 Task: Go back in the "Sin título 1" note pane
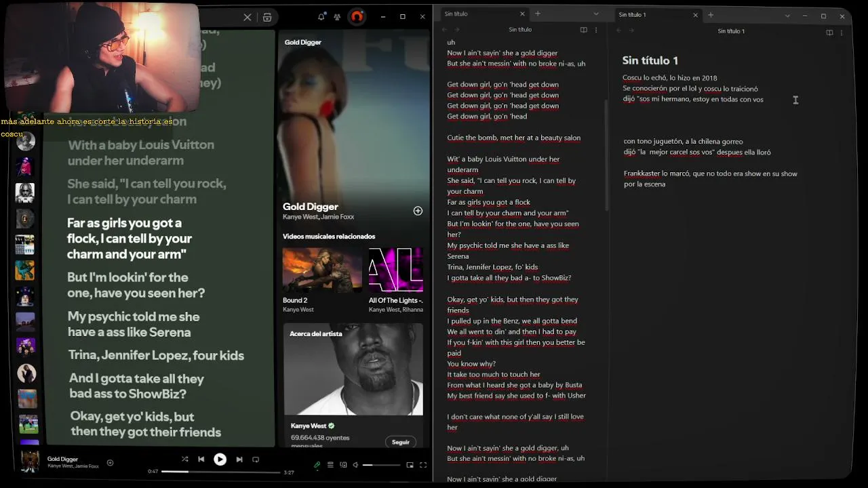[x=618, y=30]
